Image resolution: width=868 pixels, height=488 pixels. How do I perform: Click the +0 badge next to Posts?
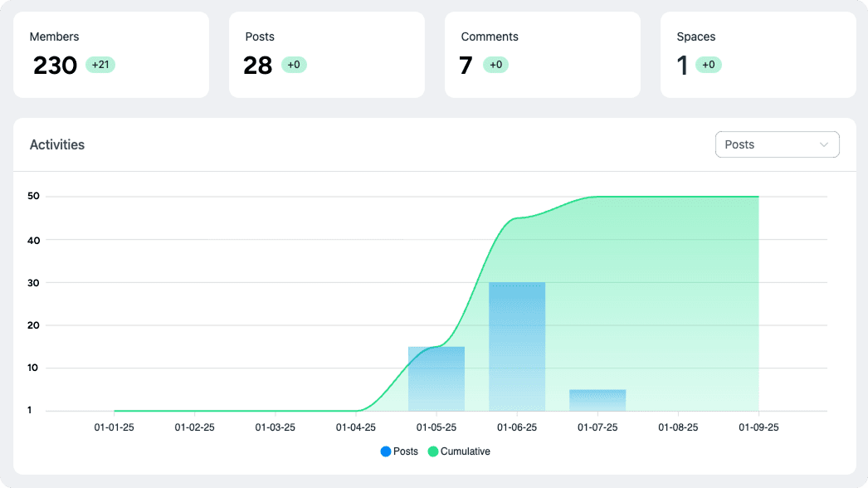click(294, 64)
